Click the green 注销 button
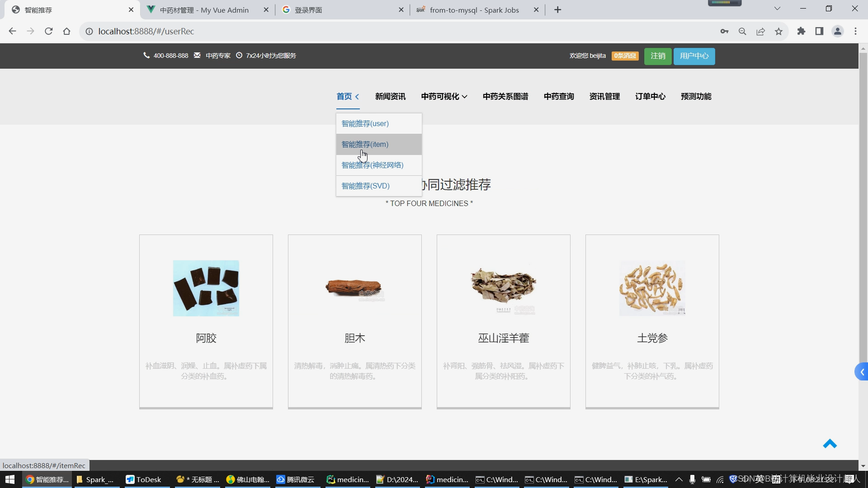The width and height of the screenshot is (868, 488). tap(658, 56)
